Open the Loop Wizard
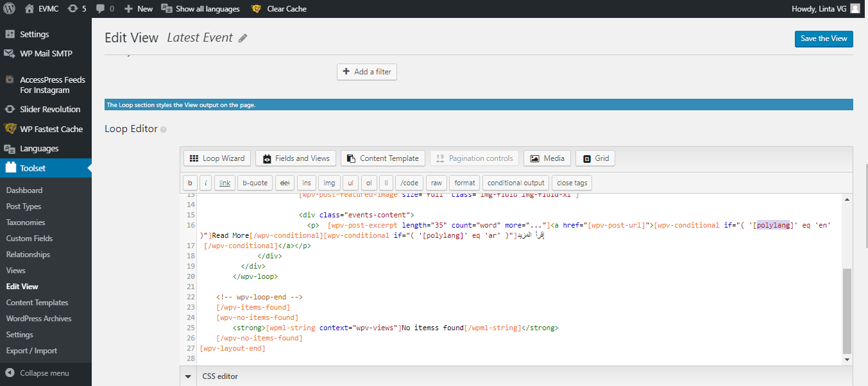 217,158
